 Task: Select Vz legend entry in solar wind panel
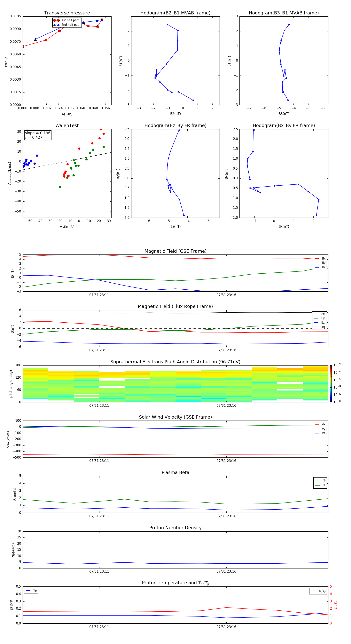[320, 433]
